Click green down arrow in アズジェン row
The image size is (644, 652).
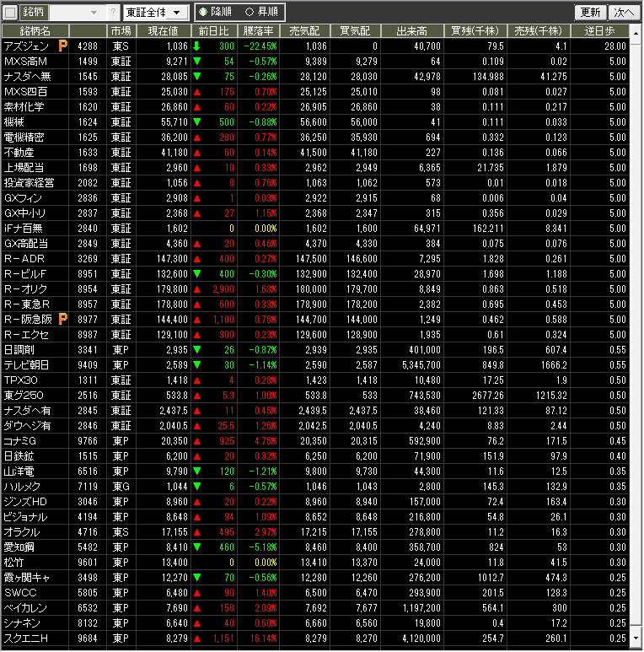(x=197, y=46)
